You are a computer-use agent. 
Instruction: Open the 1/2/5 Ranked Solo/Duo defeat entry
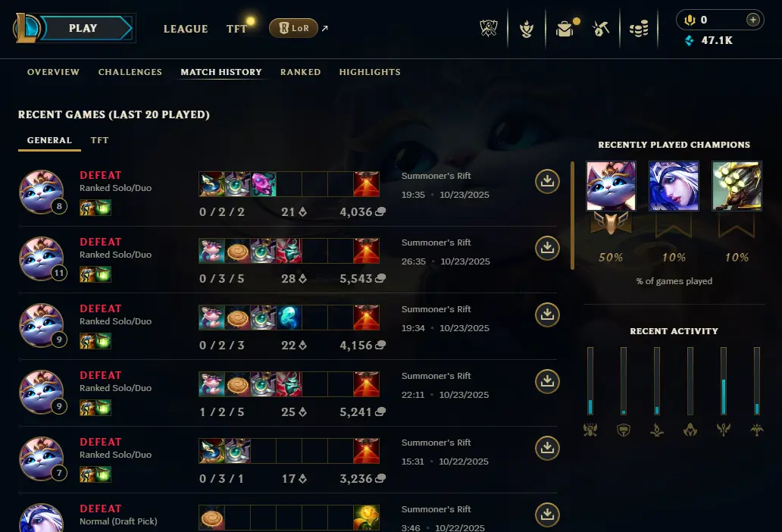(287, 393)
